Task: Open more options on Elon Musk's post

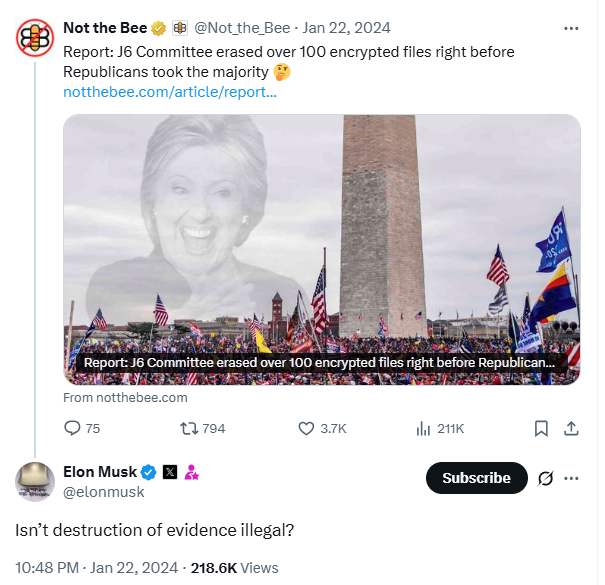Action: (572, 478)
